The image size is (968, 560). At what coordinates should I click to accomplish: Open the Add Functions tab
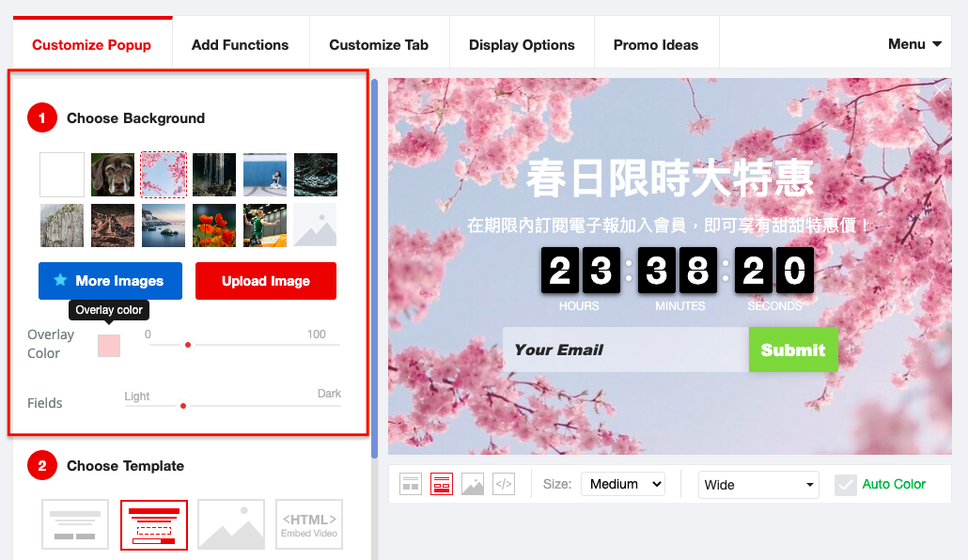coord(241,44)
